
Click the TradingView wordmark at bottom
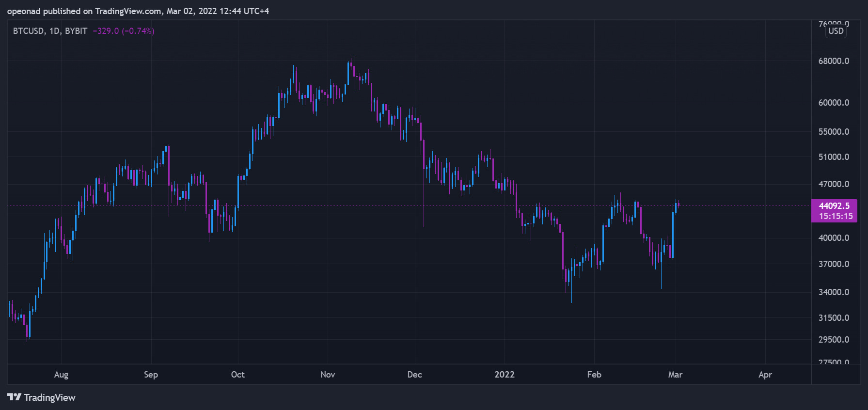(49, 397)
